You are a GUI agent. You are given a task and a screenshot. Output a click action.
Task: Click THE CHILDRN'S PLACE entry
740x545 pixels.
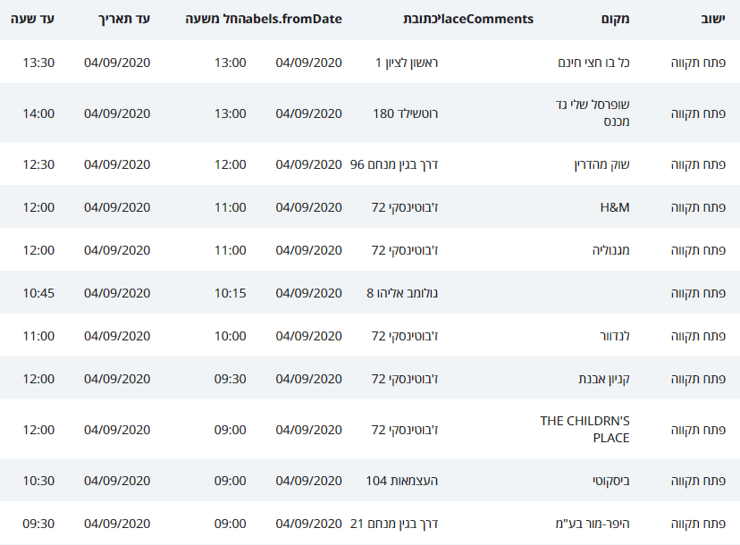585,429
